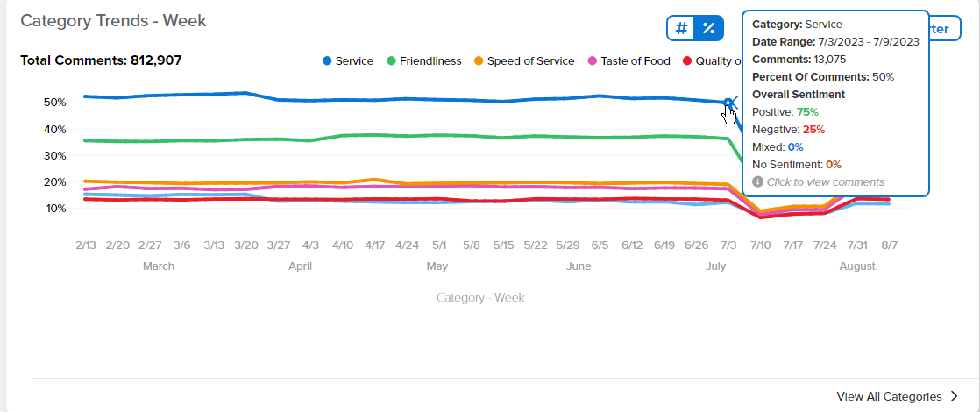Select the percent view toggle
This screenshot has height=412, width=980.
coord(709,28)
